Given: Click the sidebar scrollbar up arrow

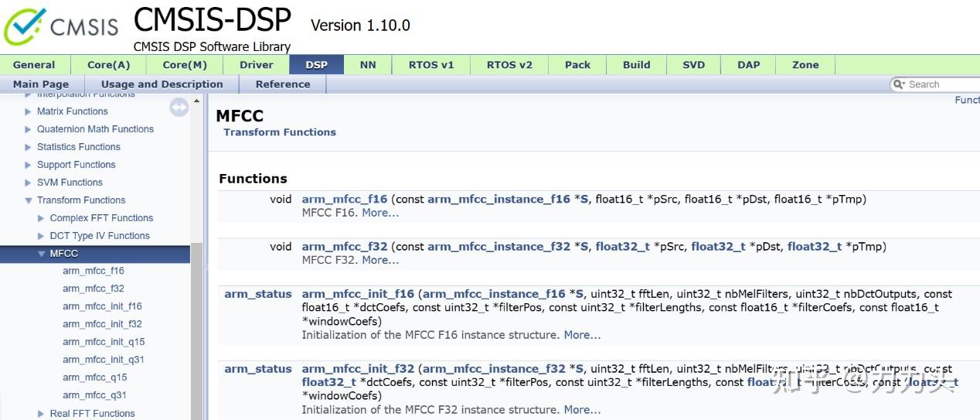Looking at the screenshot, I should 196,101.
